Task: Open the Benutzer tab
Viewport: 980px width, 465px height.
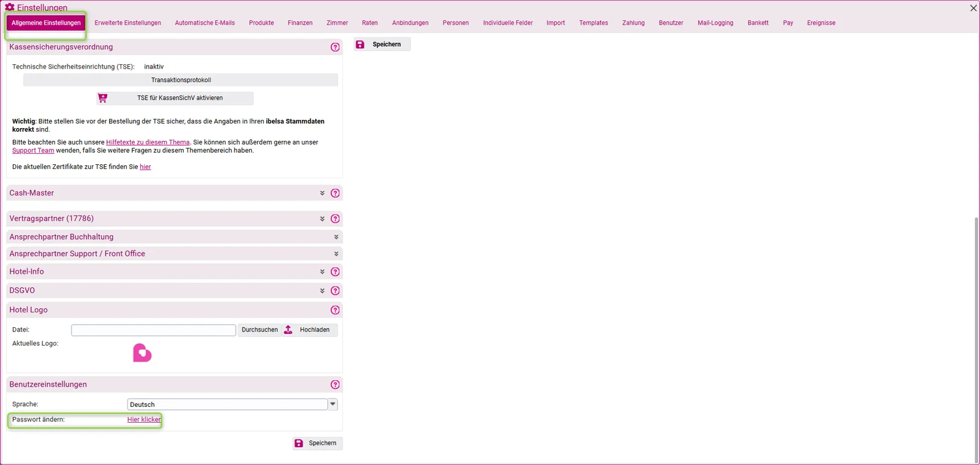Action: [671, 23]
